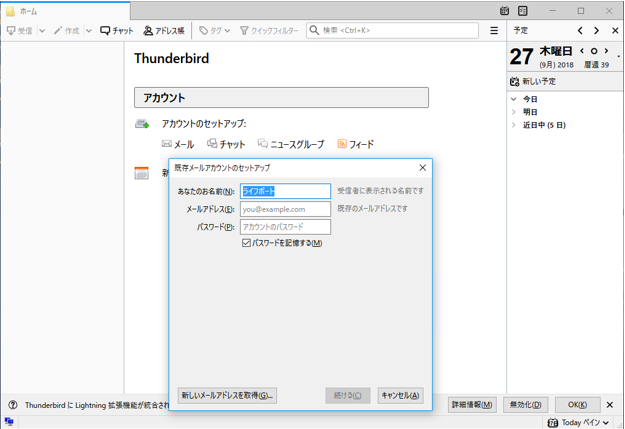Click the 作成 (Write) toolbar button

pyautogui.click(x=67, y=31)
